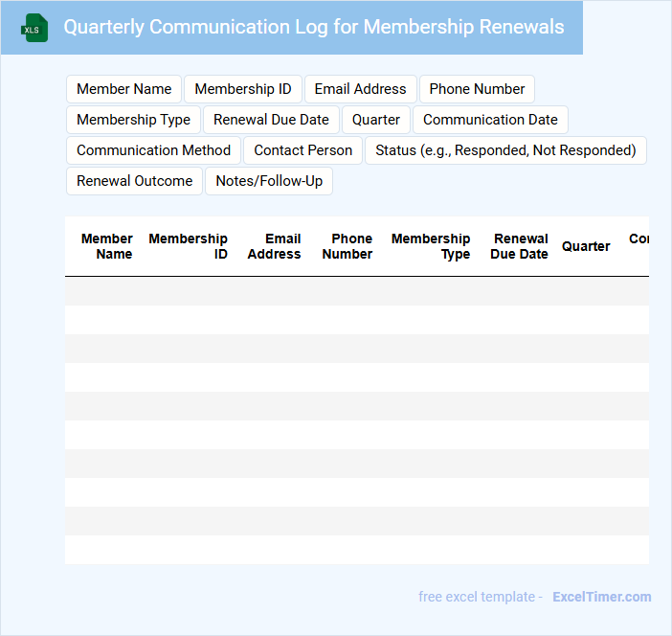This screenshot has height=636, width=672.
Task: Open the ExcelTimer.com link
Action: pos(601,597)
